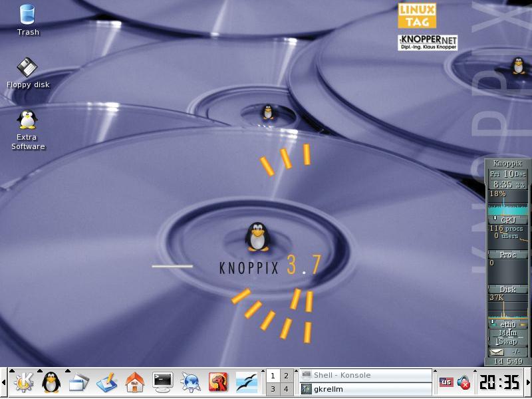The width and height of the screenshot is (532, 399).
Task: Hide the panel using the right arrow
Action: coord(529,383)
